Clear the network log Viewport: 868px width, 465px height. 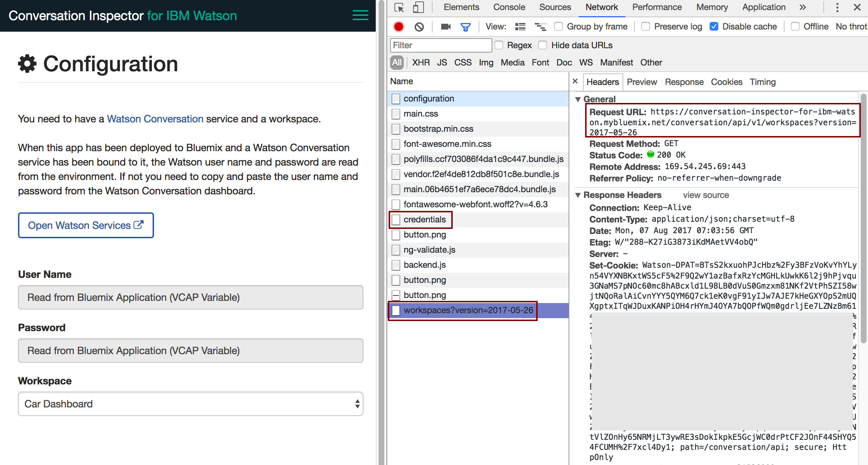coord(419,27)
